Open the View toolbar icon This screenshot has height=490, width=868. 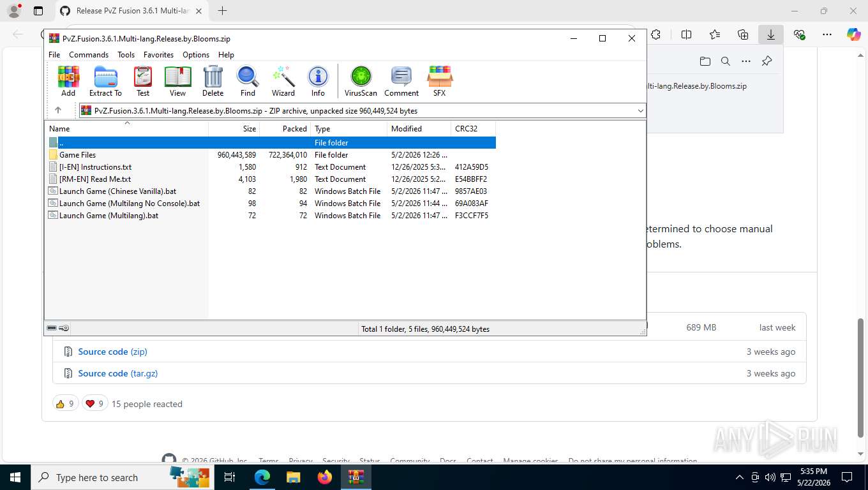click(178, 81)
